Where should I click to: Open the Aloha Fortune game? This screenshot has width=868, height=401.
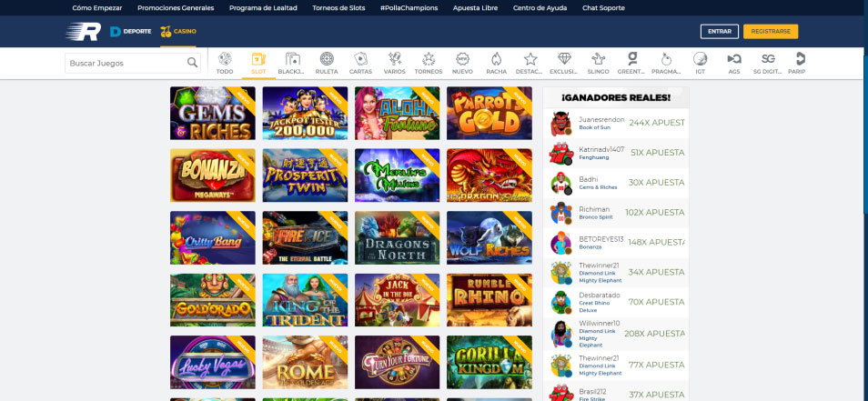click(398, 113)
